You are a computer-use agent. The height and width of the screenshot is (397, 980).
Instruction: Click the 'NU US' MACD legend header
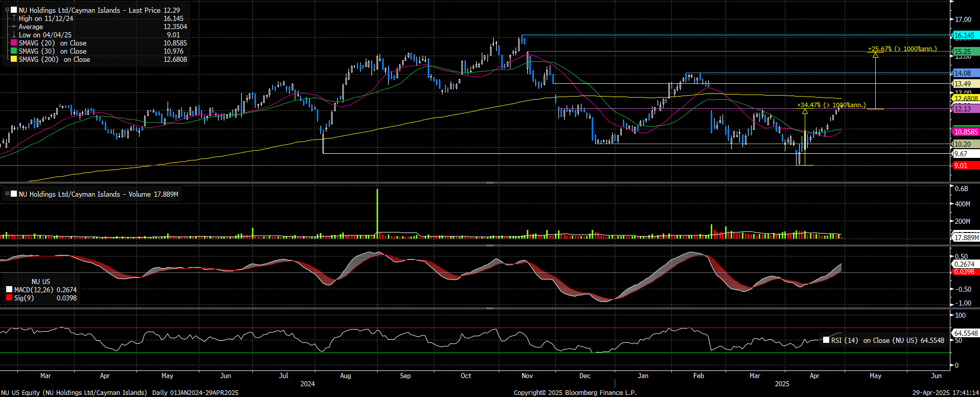click(x=41, y=282)
